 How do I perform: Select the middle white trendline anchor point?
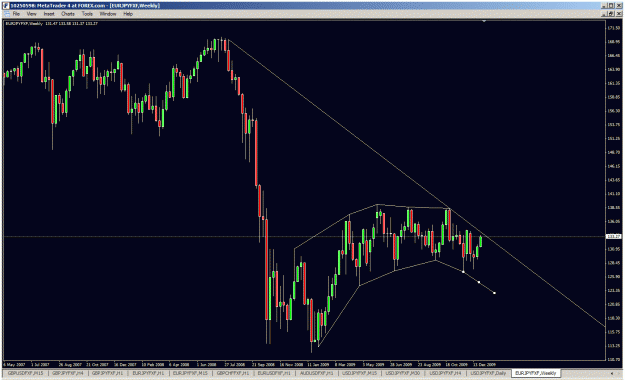pos(479,282)
